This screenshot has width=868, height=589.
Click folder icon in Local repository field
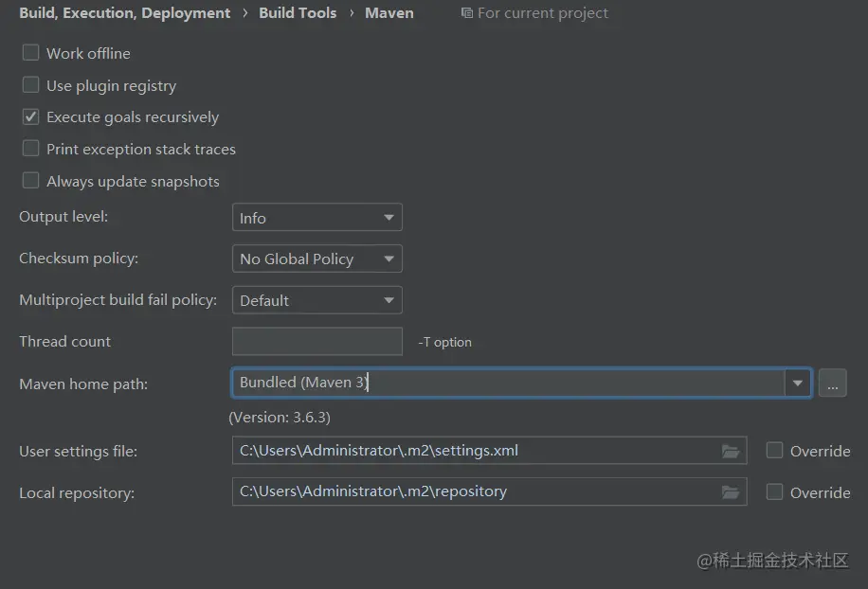[730, 491]
